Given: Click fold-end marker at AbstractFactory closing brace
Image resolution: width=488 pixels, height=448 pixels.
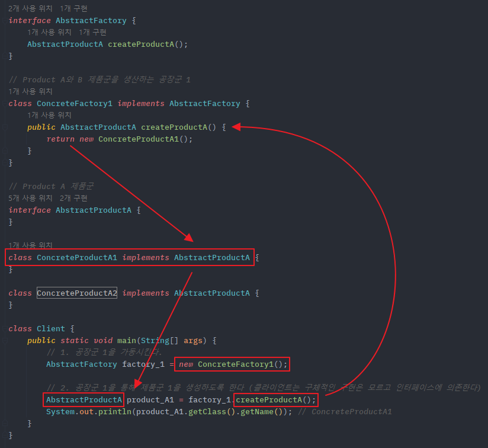Looking at the screenshot, I should pos(4,56).
